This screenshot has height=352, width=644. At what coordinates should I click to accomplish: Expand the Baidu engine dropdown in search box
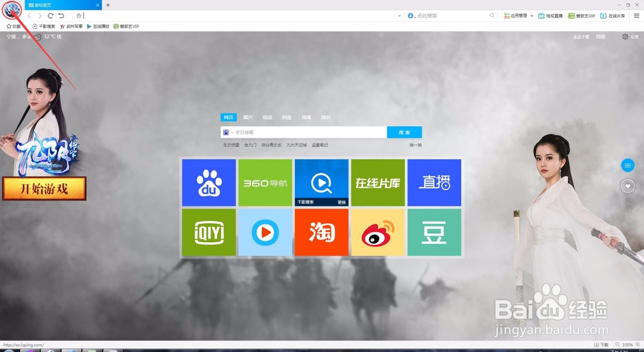(228, 133)
